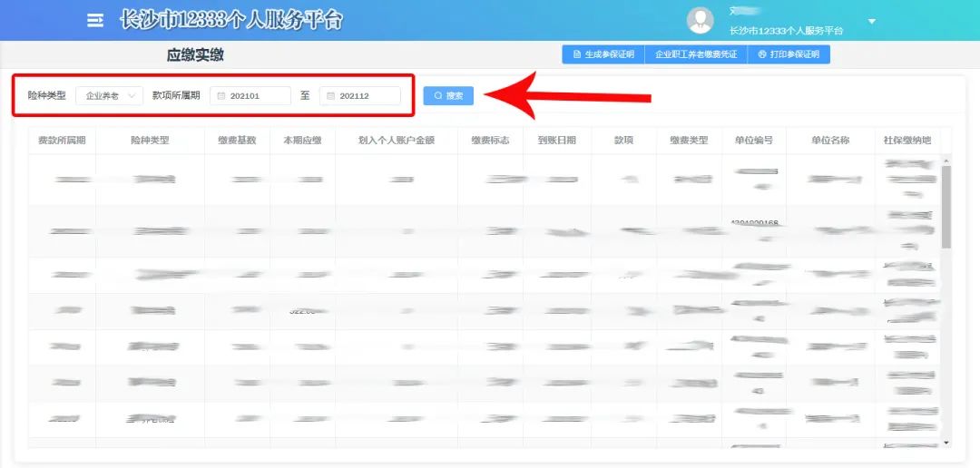Click the 长沙市12333个人服务平台 title
The width and height of the screenshot is (980, 468).
point(231,20)
